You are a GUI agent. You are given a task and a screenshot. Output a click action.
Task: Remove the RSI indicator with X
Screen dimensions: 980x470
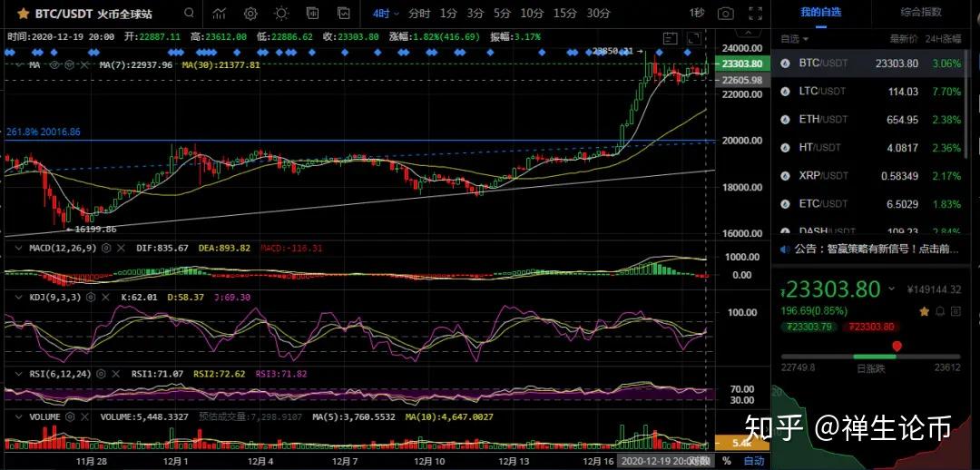pyautogui.click(x=116, y=374)
